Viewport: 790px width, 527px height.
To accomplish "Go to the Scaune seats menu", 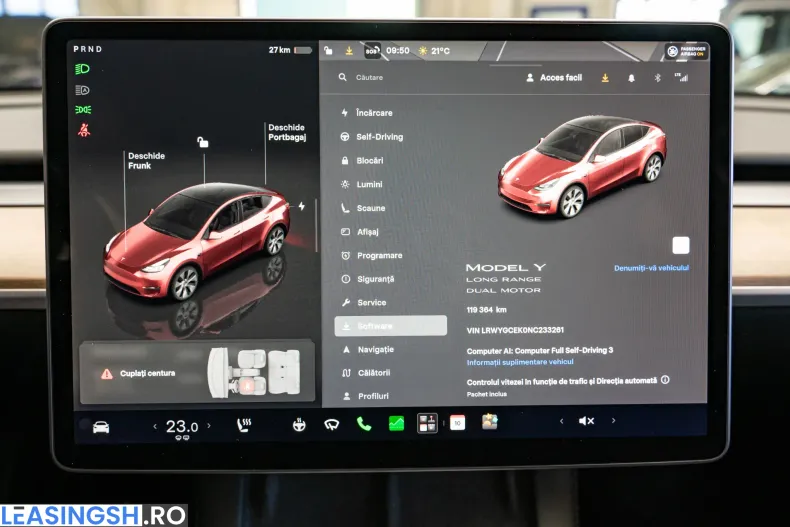I will [363, 208].
